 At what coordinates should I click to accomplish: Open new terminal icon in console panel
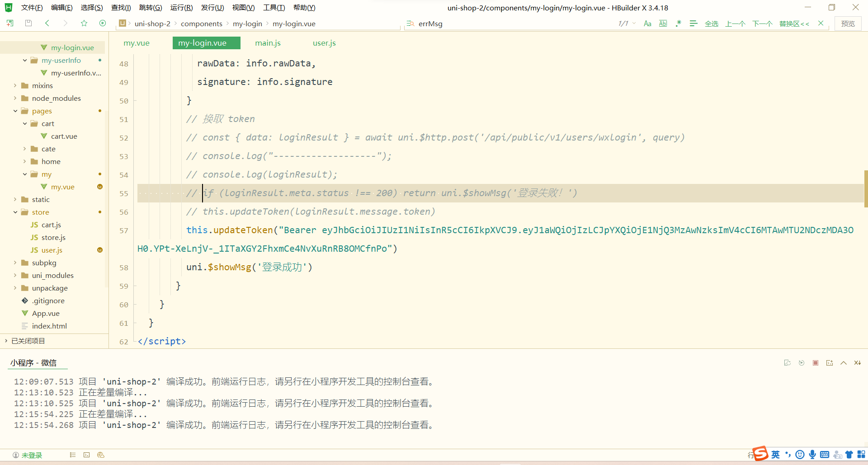coord(830,363)
